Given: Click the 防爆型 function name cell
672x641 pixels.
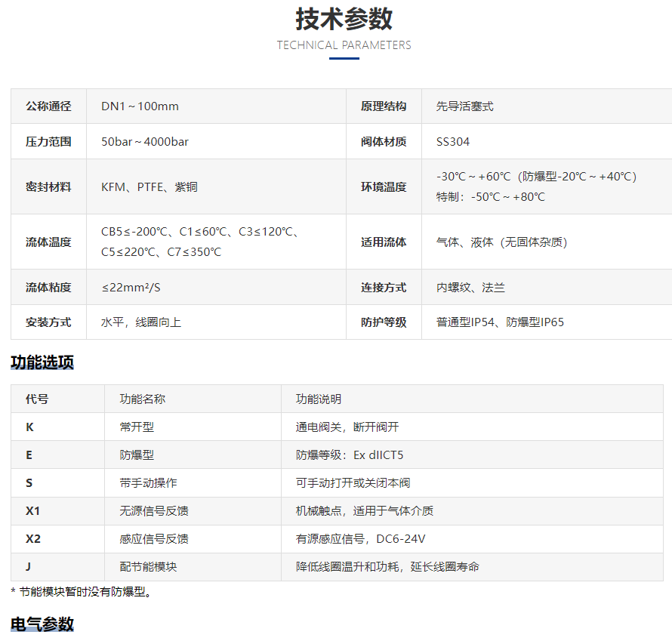Looking at the screenshot, I should click(x=137, y=455).
